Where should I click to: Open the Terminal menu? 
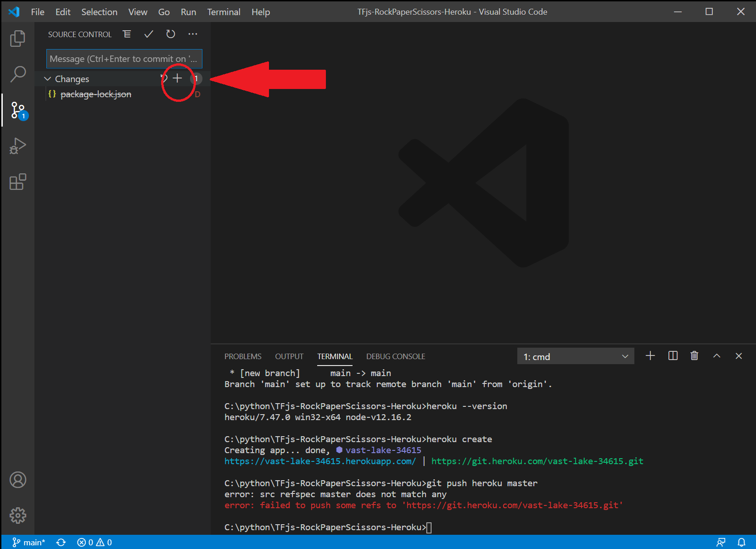[224, 12]
